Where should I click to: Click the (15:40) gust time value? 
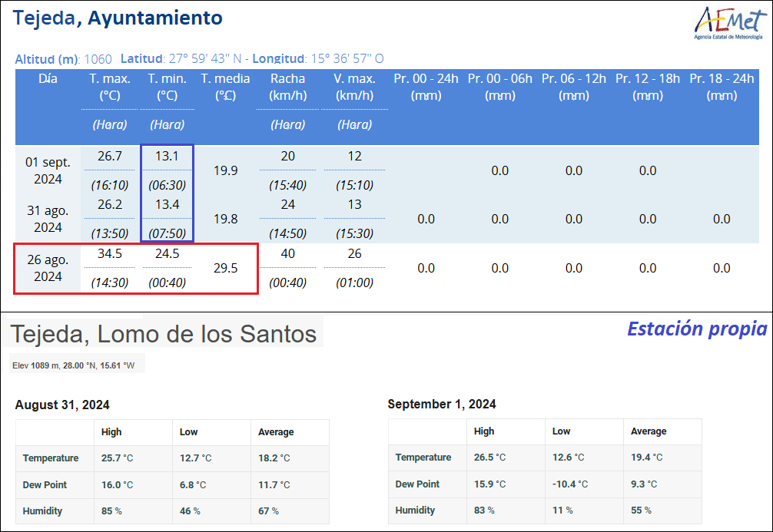click(288, 185)
